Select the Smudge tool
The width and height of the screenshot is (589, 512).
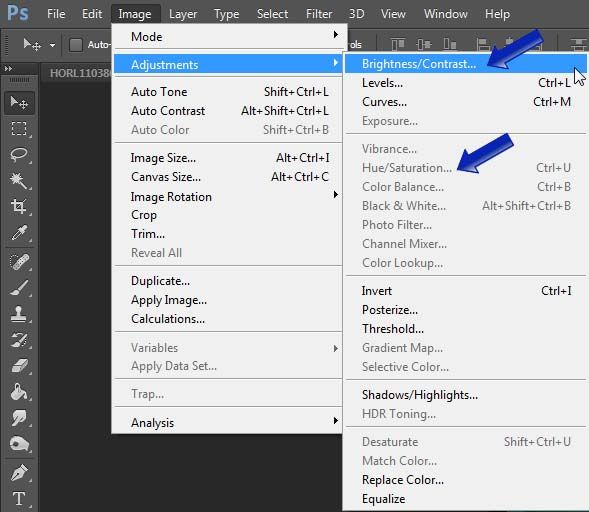click(19, 418)
